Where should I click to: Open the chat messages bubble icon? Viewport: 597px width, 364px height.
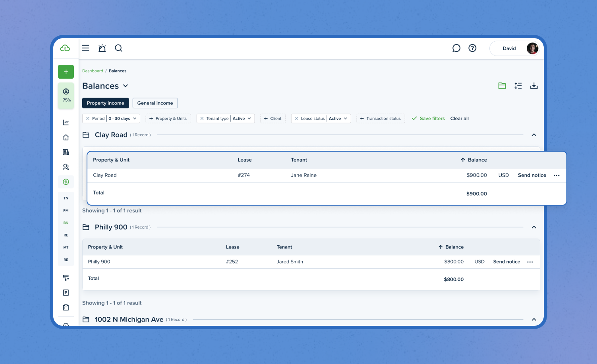pos(456,48)
